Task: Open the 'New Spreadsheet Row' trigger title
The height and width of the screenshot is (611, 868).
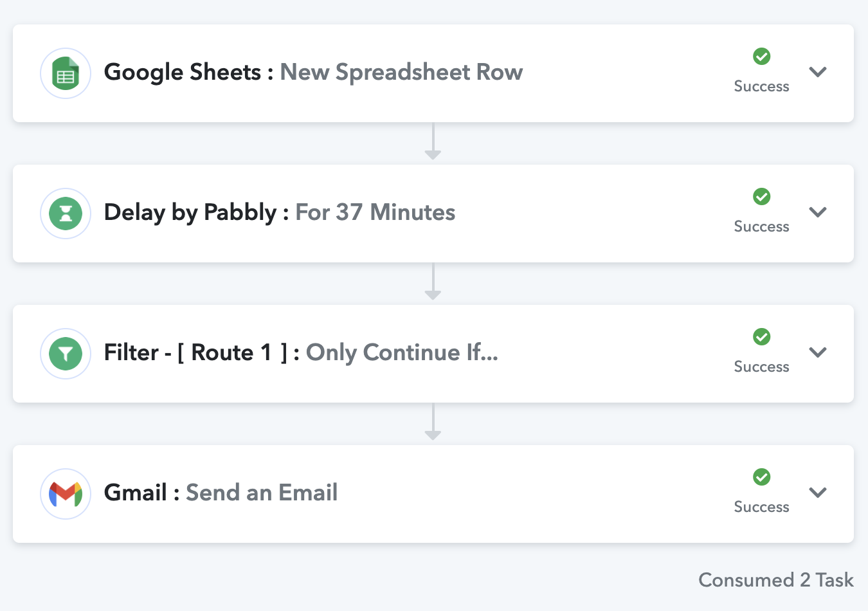Action: click(401, 73)
